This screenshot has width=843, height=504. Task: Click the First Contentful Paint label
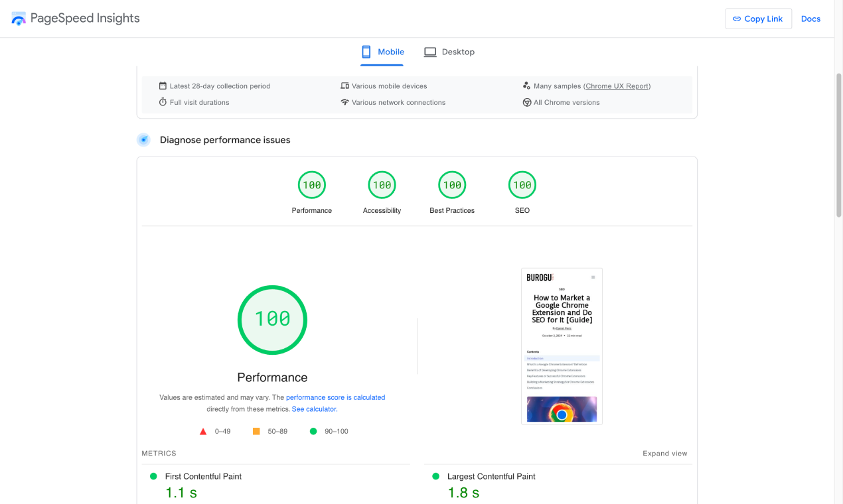pos(203,476)
